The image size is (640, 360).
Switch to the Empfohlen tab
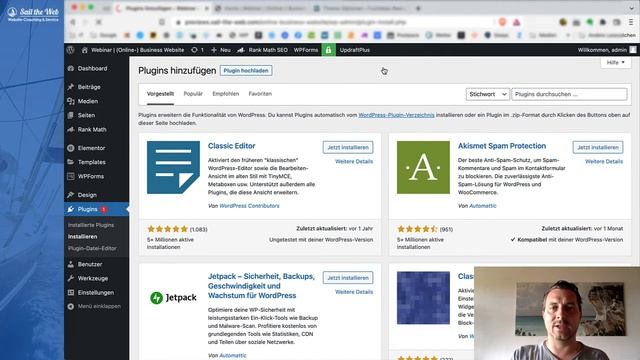point(225,94)
